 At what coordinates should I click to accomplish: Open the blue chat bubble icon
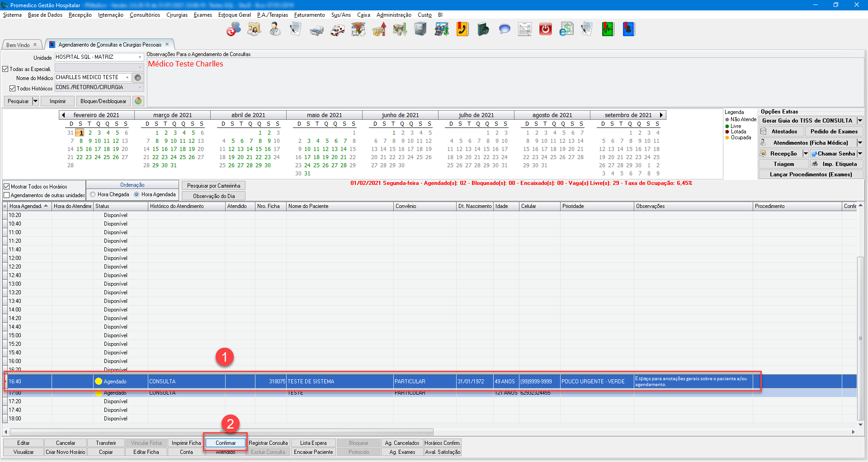point(504,30)
